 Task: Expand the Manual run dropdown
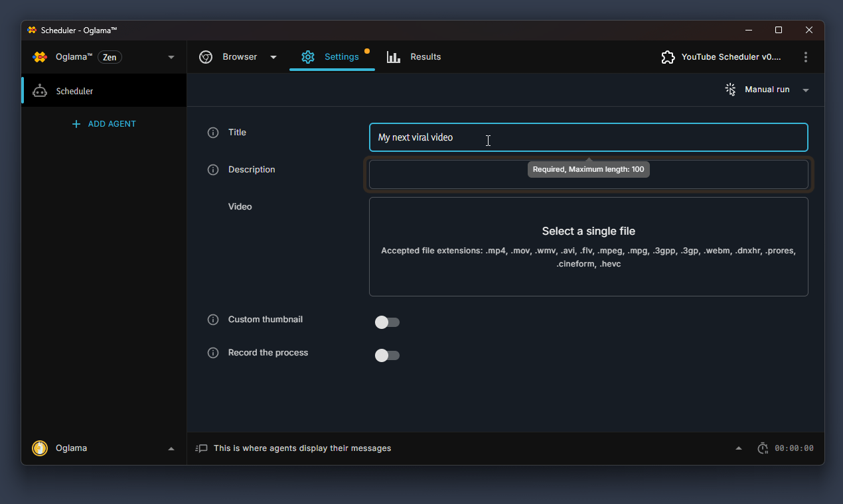(x=806, y=90)
